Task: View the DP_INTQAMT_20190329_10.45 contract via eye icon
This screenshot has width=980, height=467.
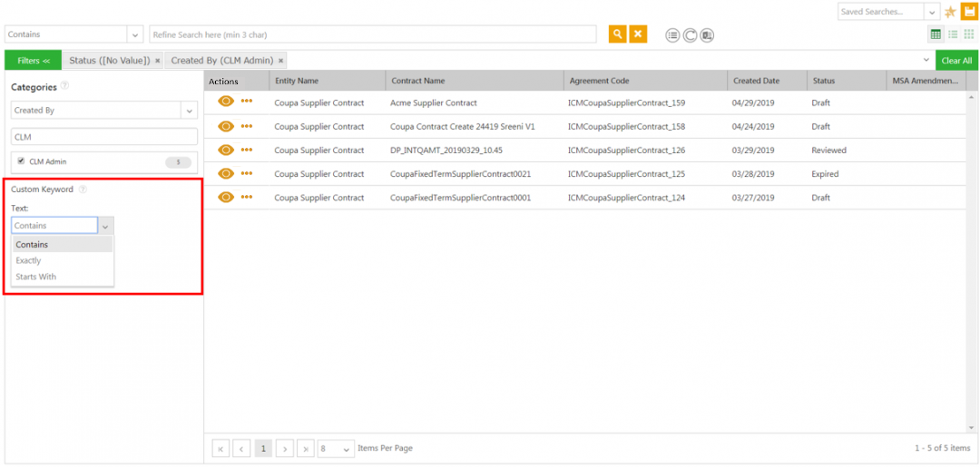Action: pos(225,151)
